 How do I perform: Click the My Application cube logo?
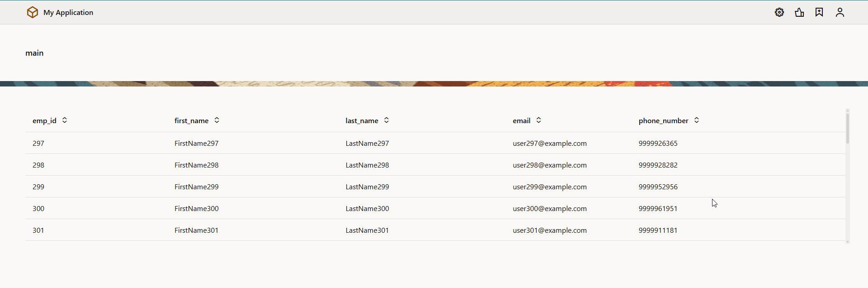(33, 12)
